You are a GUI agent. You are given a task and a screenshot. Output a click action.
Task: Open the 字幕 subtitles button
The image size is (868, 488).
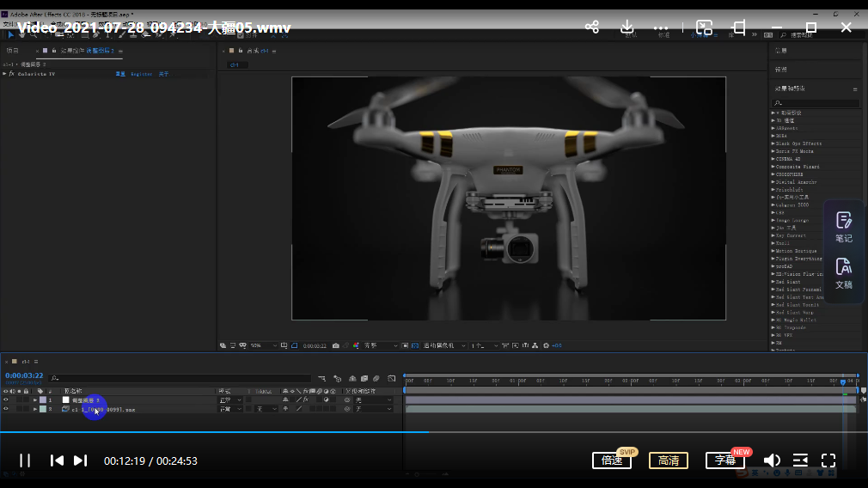[724, 461]
